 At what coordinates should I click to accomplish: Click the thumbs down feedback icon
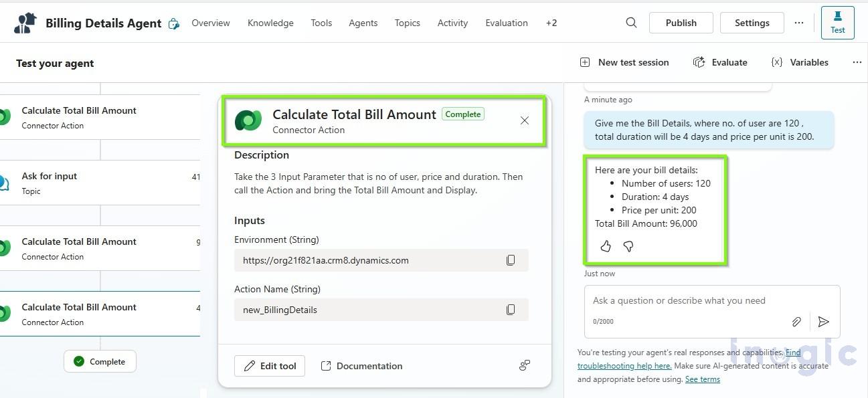pos(628,247)
